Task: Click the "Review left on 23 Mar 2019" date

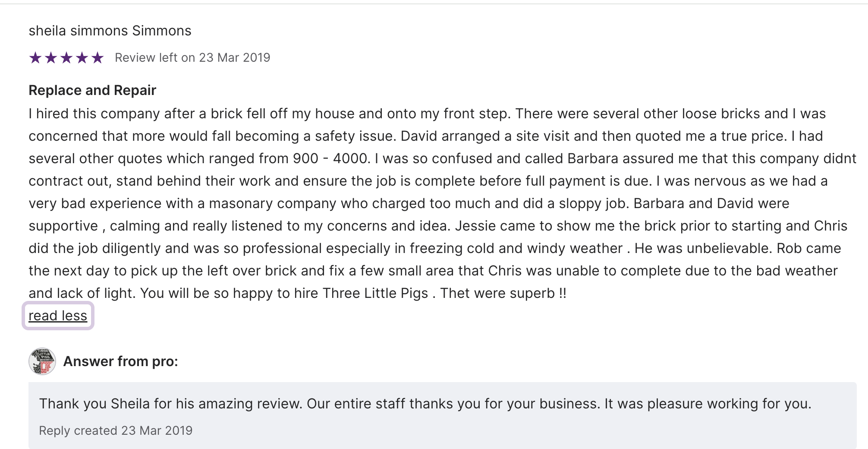Action: click(192, 57)
